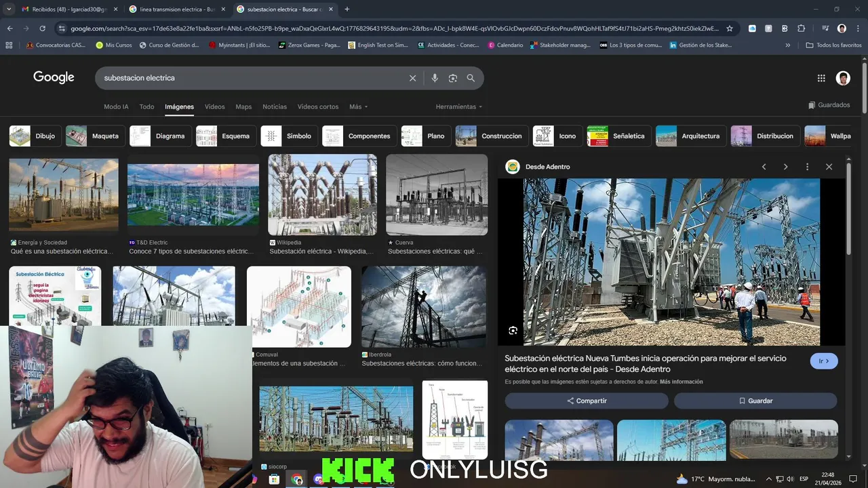This screenshot has width=868, height=488.
Task: Click the Ir button to visit site
Action: coord(824,361)
